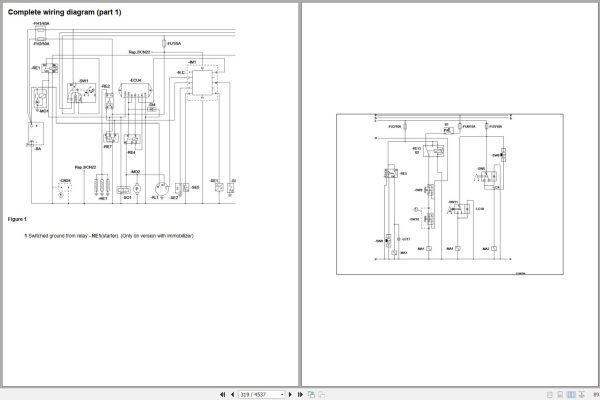Go to the first page
This screenshot has width=600, height=400.
click(x=222, y=394)
